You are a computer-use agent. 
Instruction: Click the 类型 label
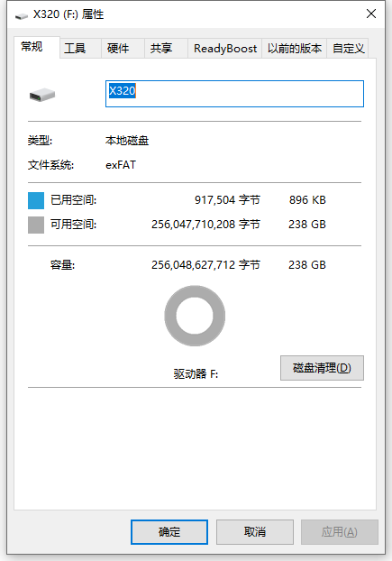40,141
